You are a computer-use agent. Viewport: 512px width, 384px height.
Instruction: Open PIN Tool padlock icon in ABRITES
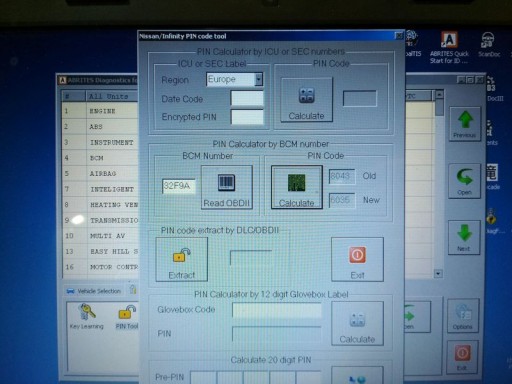[x=127, y=316]
